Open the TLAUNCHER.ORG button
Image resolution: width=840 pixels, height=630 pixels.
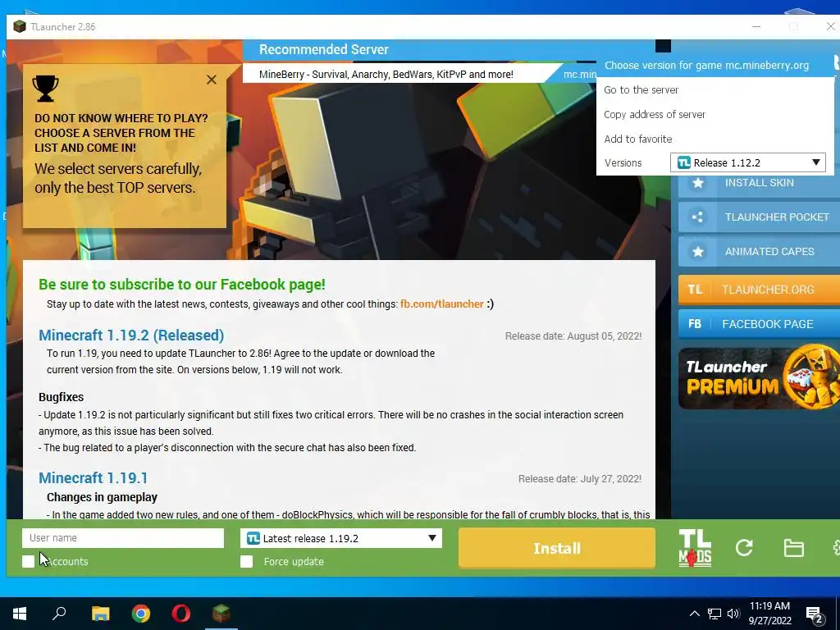click(x=759, y=290)
